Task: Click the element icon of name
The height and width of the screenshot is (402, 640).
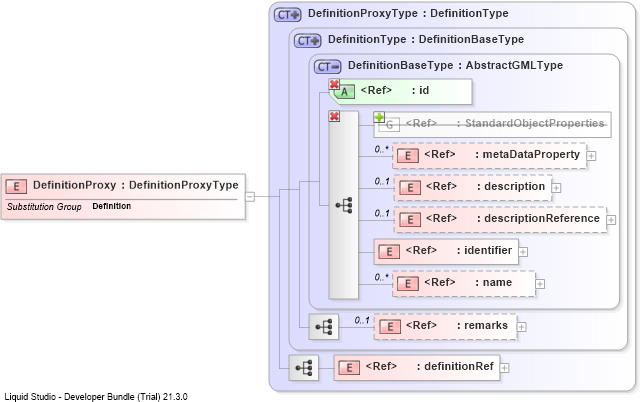Action: 408,284
